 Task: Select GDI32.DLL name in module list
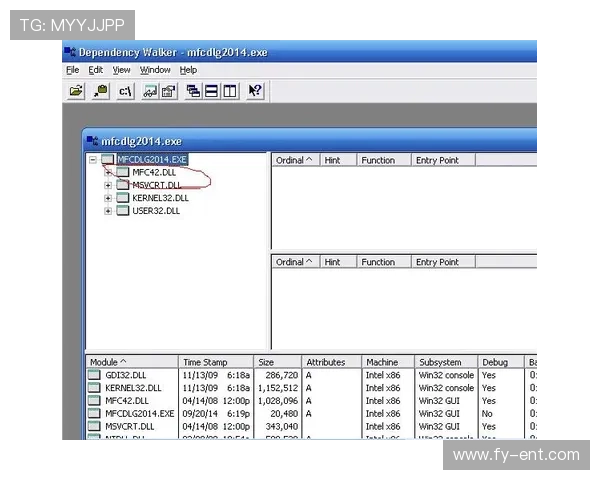(x=126, y=375)
